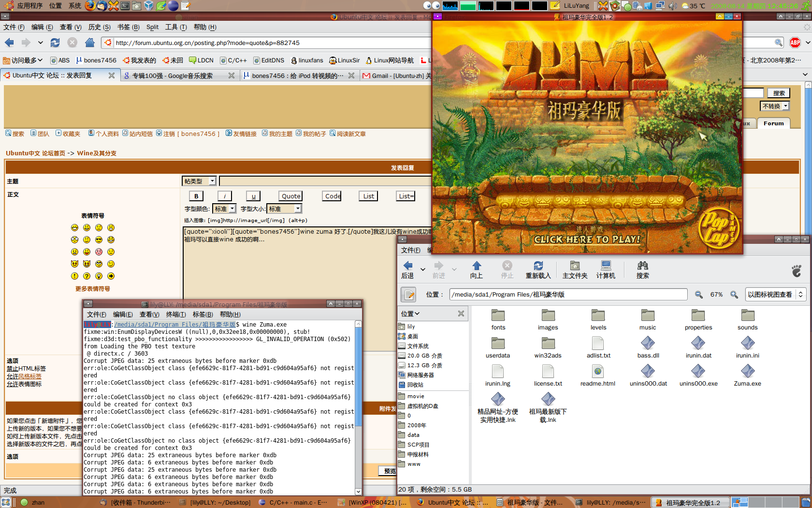The width and height of the screenshot is (812, 508).
Task: Click the browser Back arrow button
Action: click(x=9, y=43)
